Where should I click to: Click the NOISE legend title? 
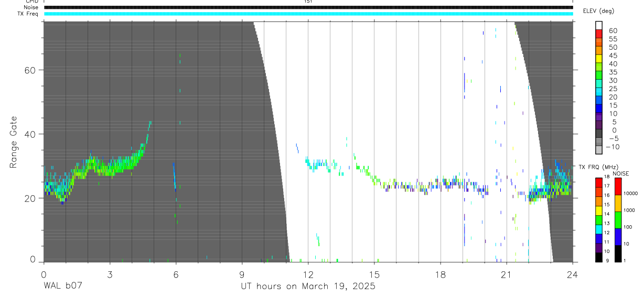(x=621, y=173)
